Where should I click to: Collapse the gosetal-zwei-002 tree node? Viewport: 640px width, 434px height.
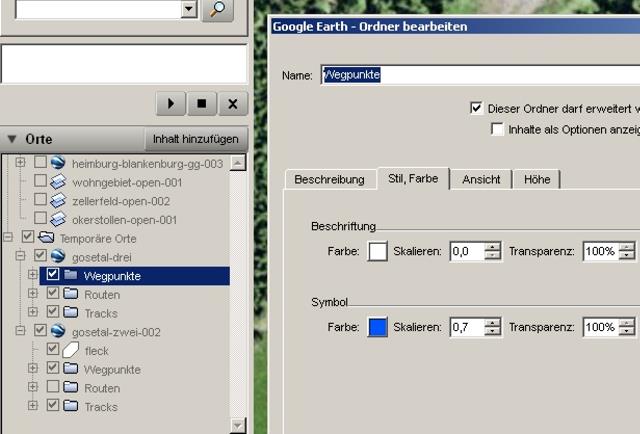tap(20, 330)
